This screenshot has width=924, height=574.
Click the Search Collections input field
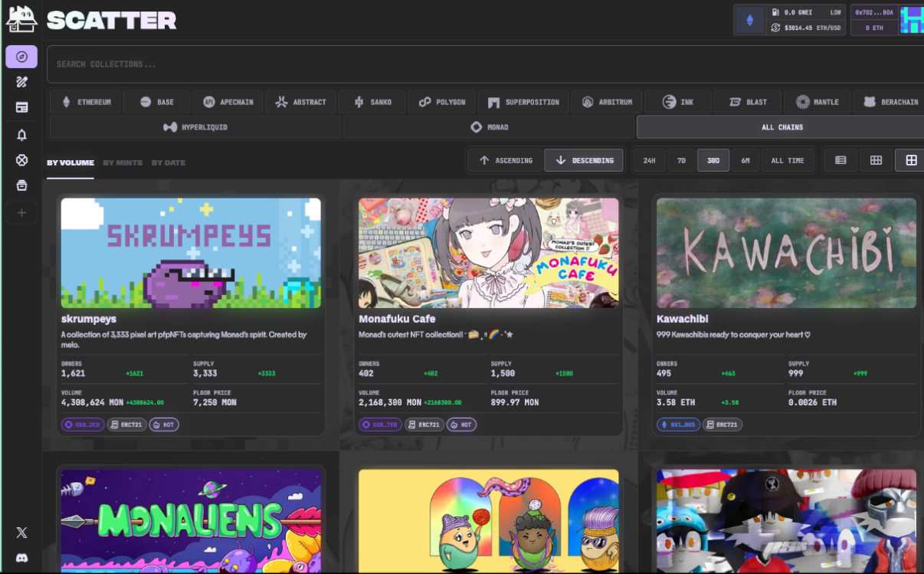[483, 64]
